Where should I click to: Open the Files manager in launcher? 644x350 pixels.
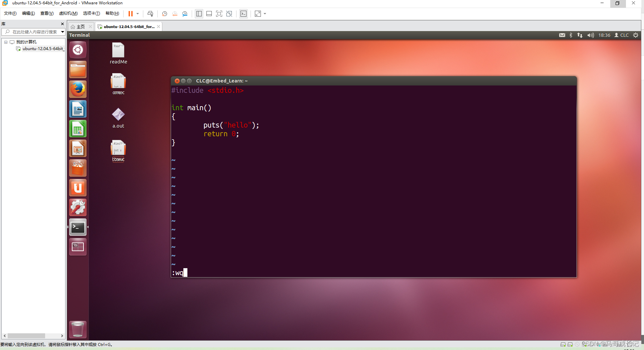tap(78, 69)
